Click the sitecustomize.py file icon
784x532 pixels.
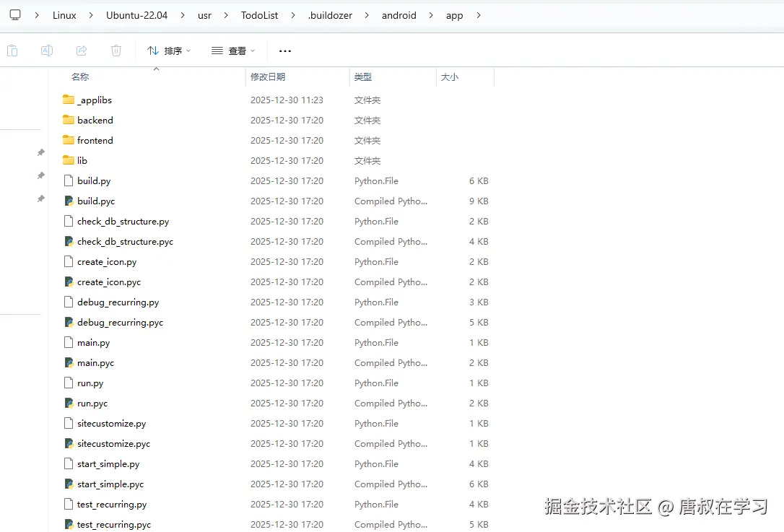[69, 423]
